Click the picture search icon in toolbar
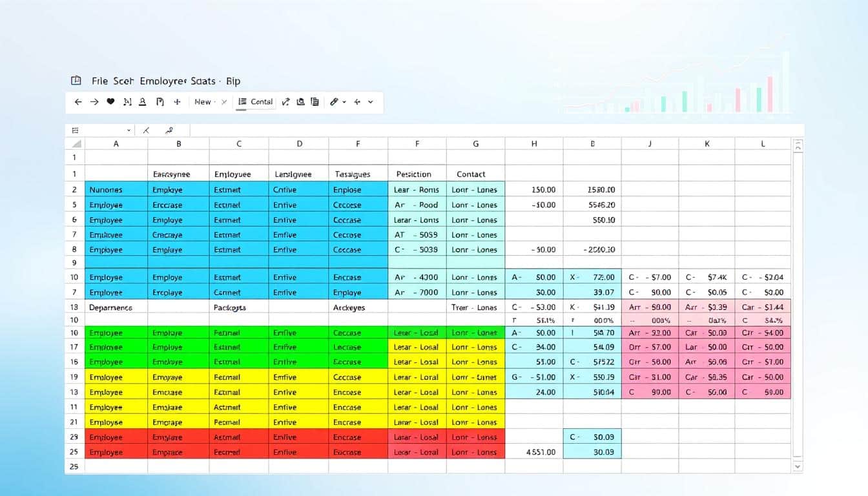868x496 pixels. (x=300, y=102)
